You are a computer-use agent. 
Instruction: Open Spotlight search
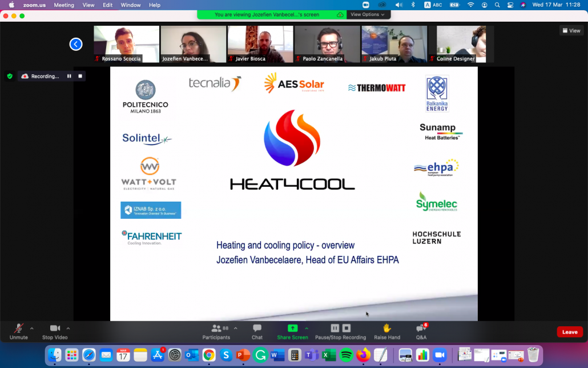click(497, 5)
